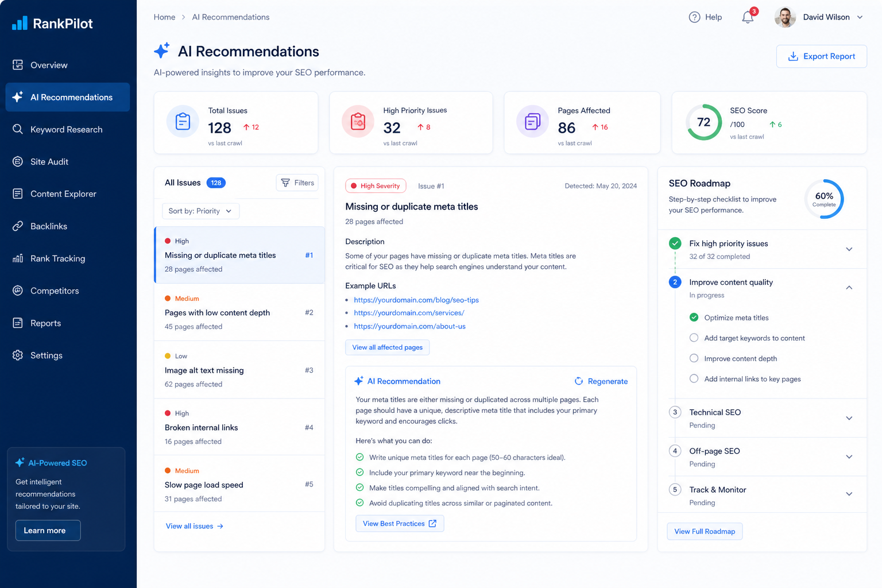This screenshot has height=588, width=882.
Task: Collapse Improve content quality section
Action: 849,288
